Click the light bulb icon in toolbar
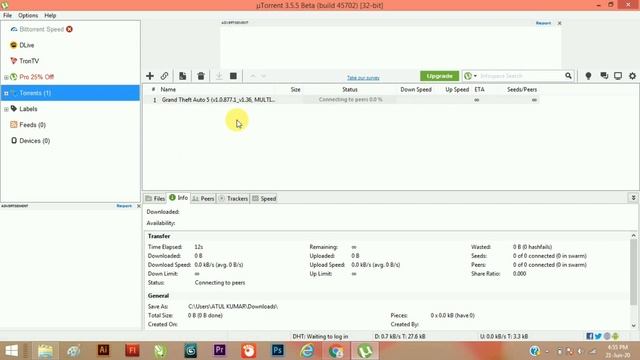 (588, 76)
